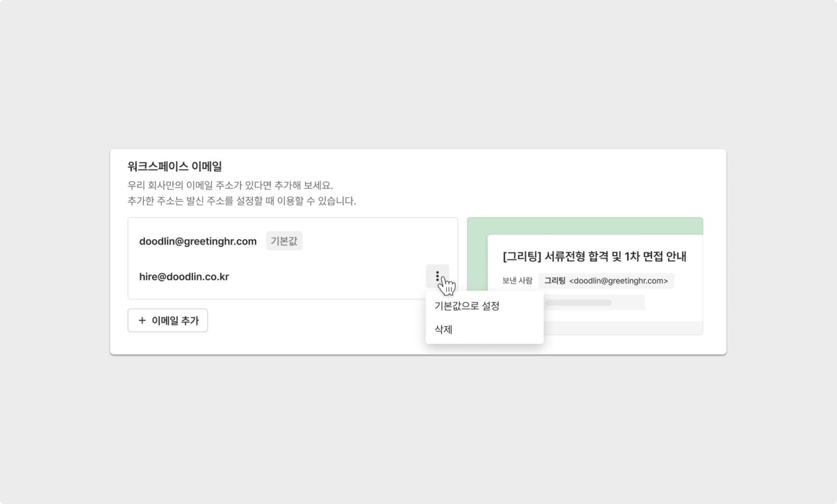The height and width of the screenshot is (504, 837).
Task: Click the line '추가한 주소는 발신 주소를 설정할 때 이용할 수 있습니다.'
Action: click(x=241, y=201)
